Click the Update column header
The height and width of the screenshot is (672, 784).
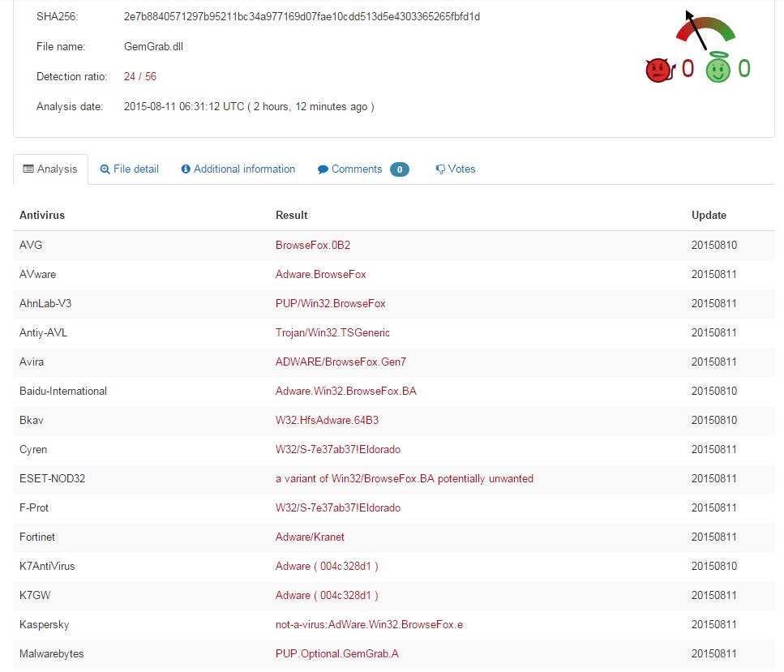[709, 215]
